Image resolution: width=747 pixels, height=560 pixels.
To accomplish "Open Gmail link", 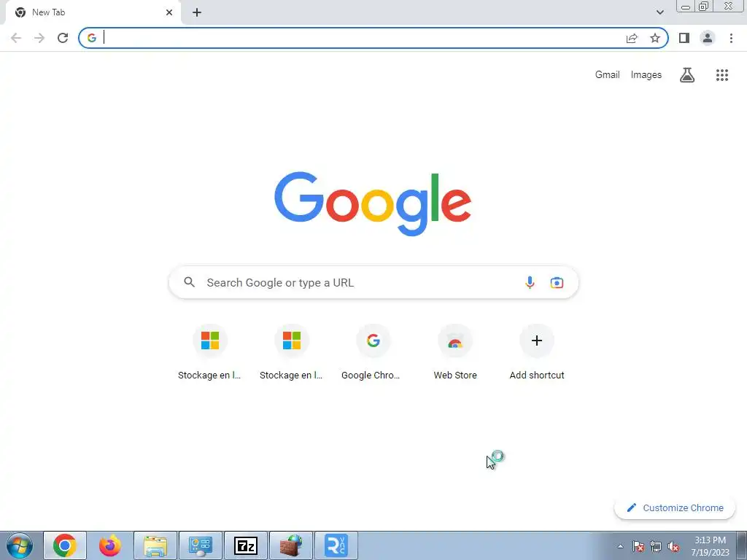I will [608, 75].
